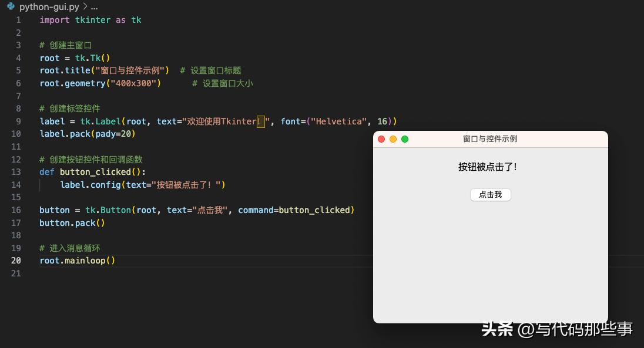Click the '点击我' string in line 16
644x348 pixels.
point(210,210)
